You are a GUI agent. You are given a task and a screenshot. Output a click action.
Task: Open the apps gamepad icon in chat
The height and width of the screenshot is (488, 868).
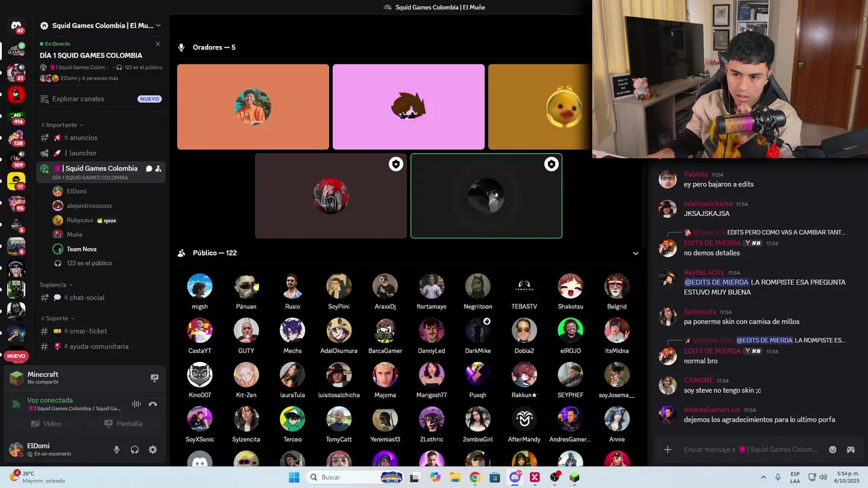pos(850,449)
